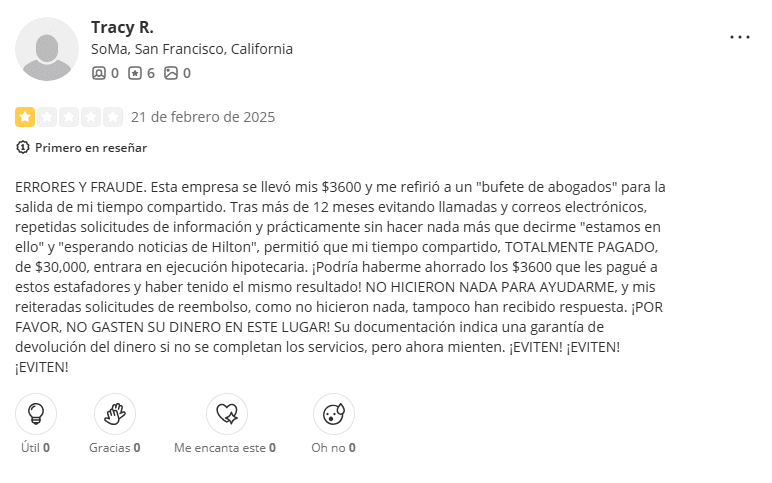The height and width of the screenshot is (483, 772).
Task: Click the Gracias 0 label
Action: tap(114, 448)
